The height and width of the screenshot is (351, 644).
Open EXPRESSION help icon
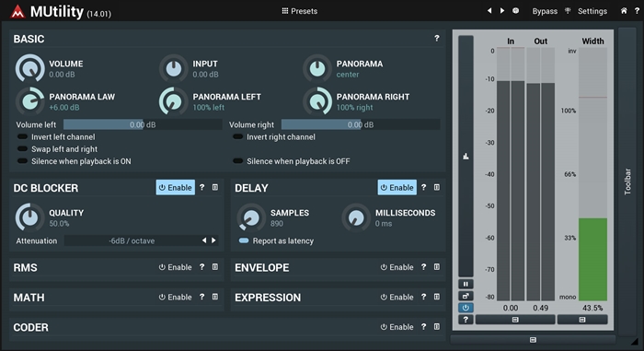pyautogui.click(x=423, y=297)
